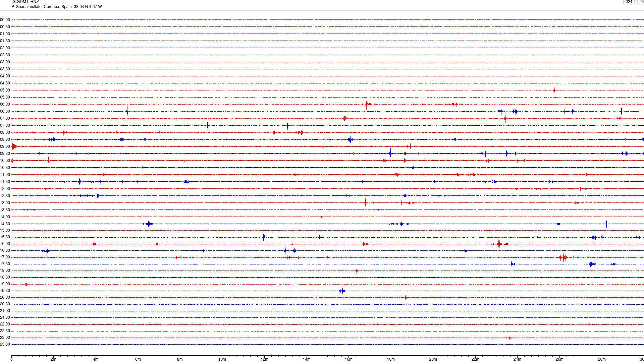Click the 02:30 time label
644x362 pixels.
(x=5, y=55)
